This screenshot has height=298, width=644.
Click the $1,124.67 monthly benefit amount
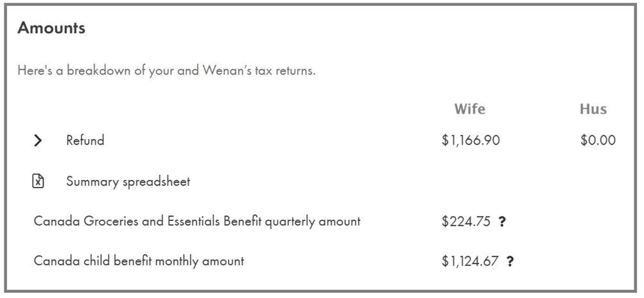470,262
